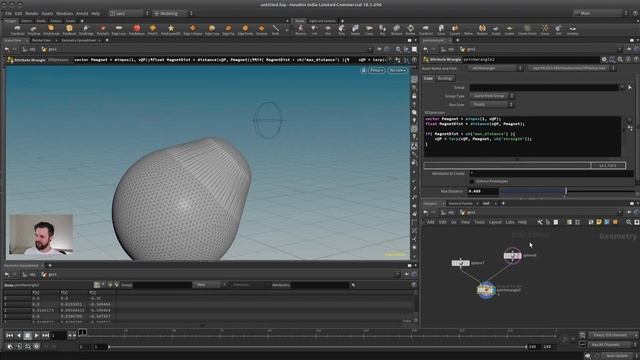Jump to the first frame
The image size is (640, 360).
pyautogui.click(x=9, y=336)
